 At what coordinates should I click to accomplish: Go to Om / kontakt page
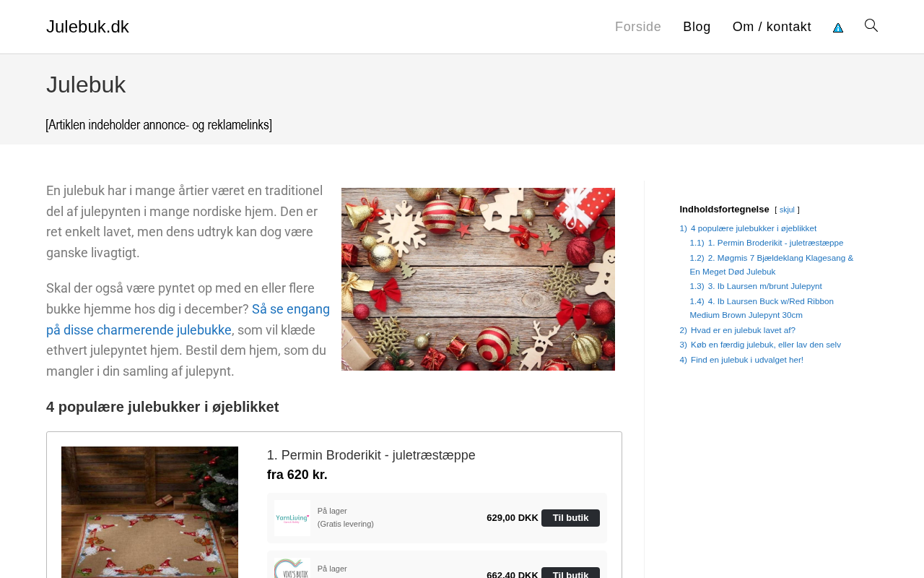pyautogui.click(x=772, y=27)
